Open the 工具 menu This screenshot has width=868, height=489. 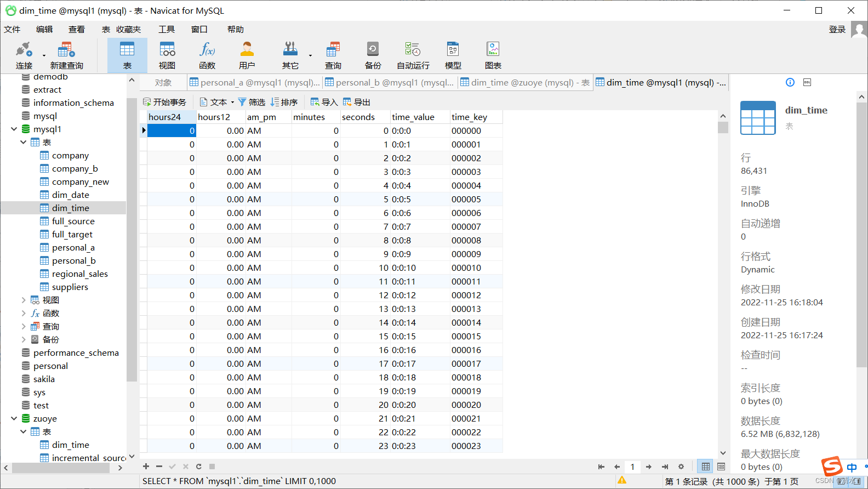tap(167, 30)
